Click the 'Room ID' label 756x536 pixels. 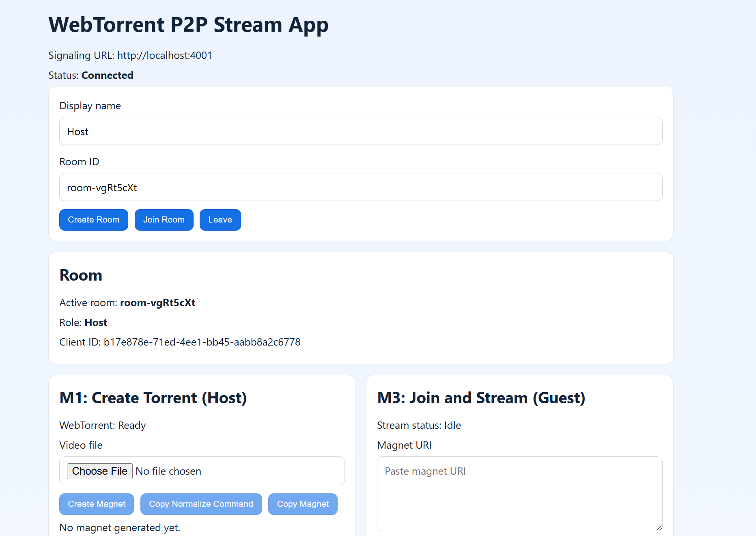click(79, 162)
